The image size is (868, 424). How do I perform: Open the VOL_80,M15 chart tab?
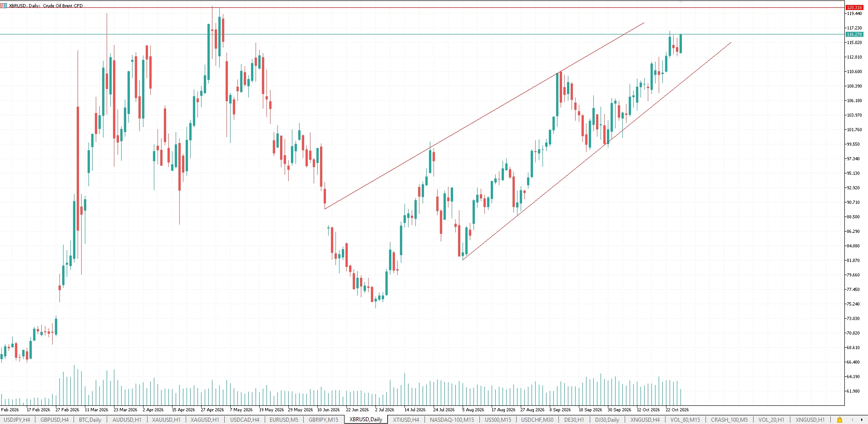pos(685,420)
